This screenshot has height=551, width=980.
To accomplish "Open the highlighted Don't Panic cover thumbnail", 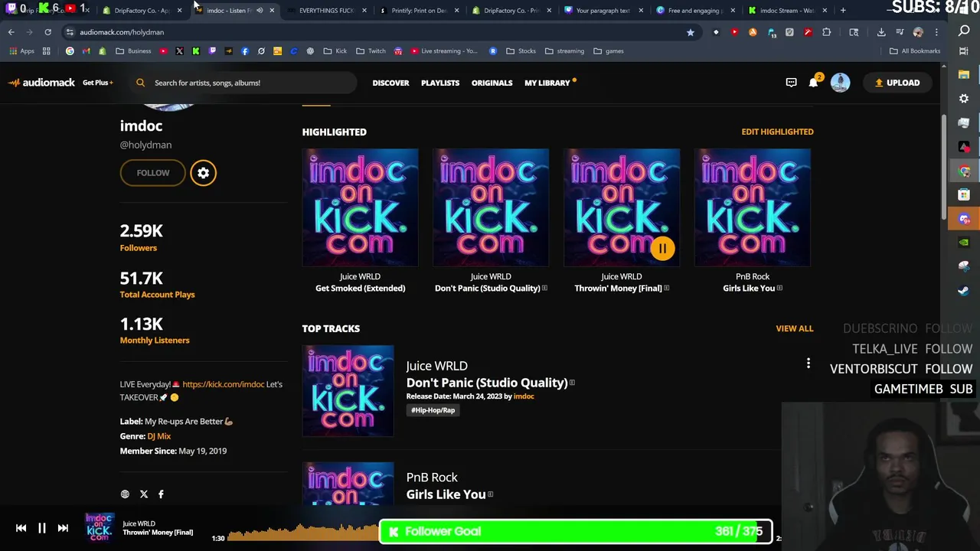I will pyautogui.click(x=491, y=207).
